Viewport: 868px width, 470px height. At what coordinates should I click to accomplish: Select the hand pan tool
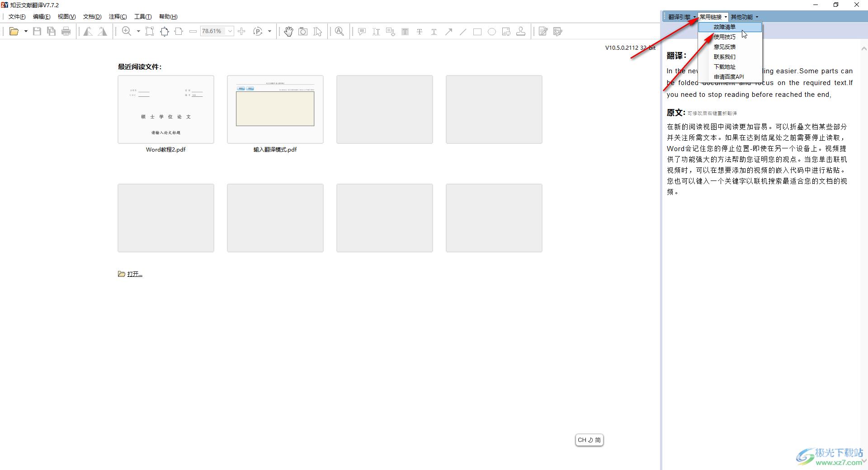(x=288, y=31)
